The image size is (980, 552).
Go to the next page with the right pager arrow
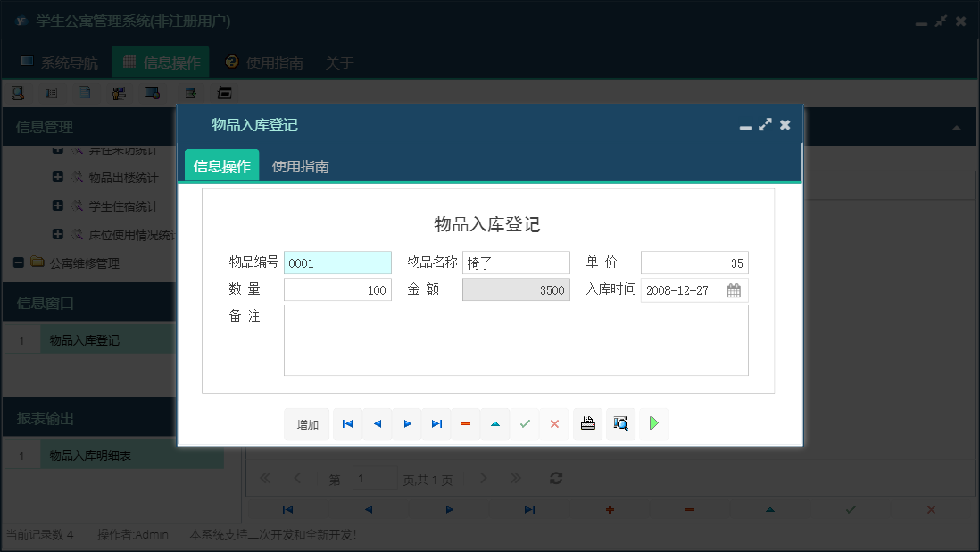[483, 478]
